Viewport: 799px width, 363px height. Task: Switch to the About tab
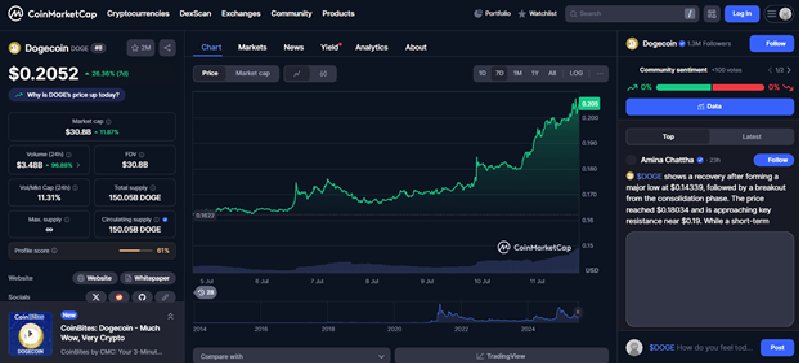pyautogui.click(x=416, y=47)
